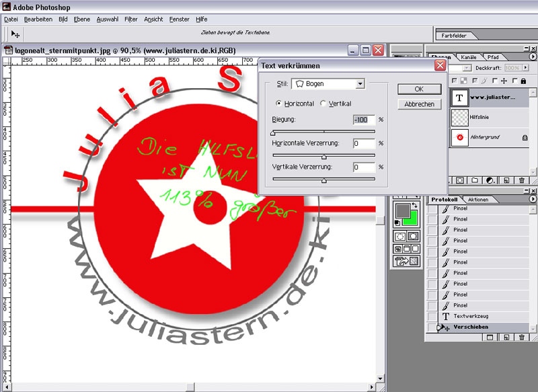This screenshot has height=392, width=538.
Task: Open the Protokoll panel flyout menu arrow
Action: (533, 200)
